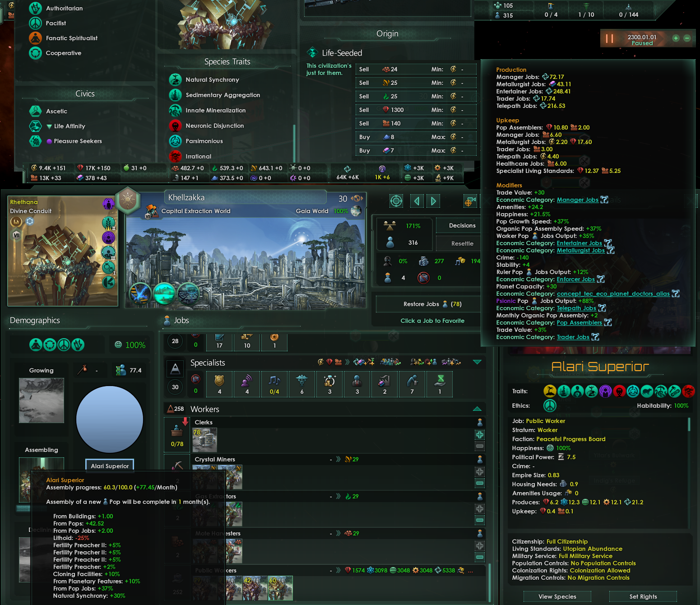Select the Alari Superior species label
700x605 pixels.
coord(110,466)
